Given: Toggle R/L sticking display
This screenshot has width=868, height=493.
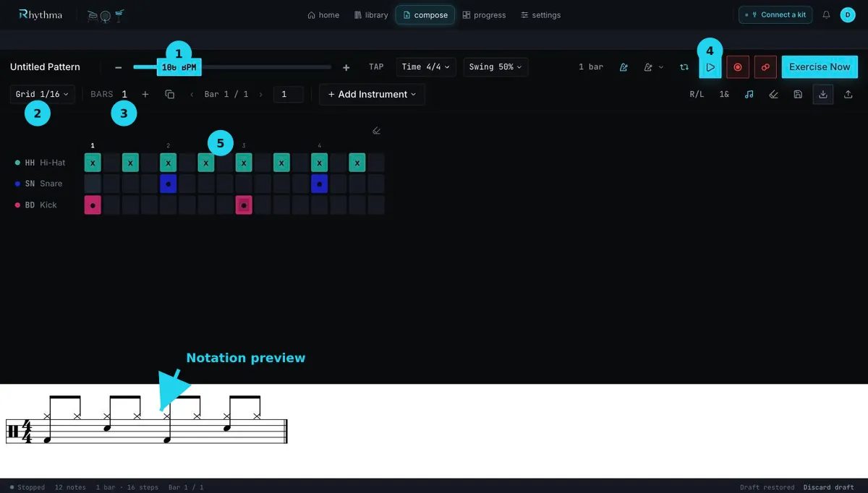Looking at the screenshot, I should point(697,94).
